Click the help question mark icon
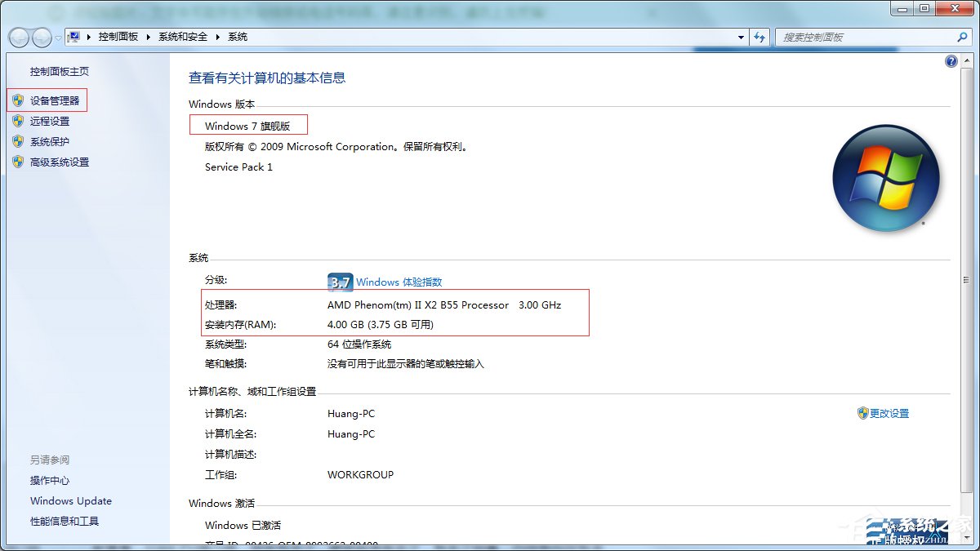The image size is (980, 551). (x=951, y=60)
